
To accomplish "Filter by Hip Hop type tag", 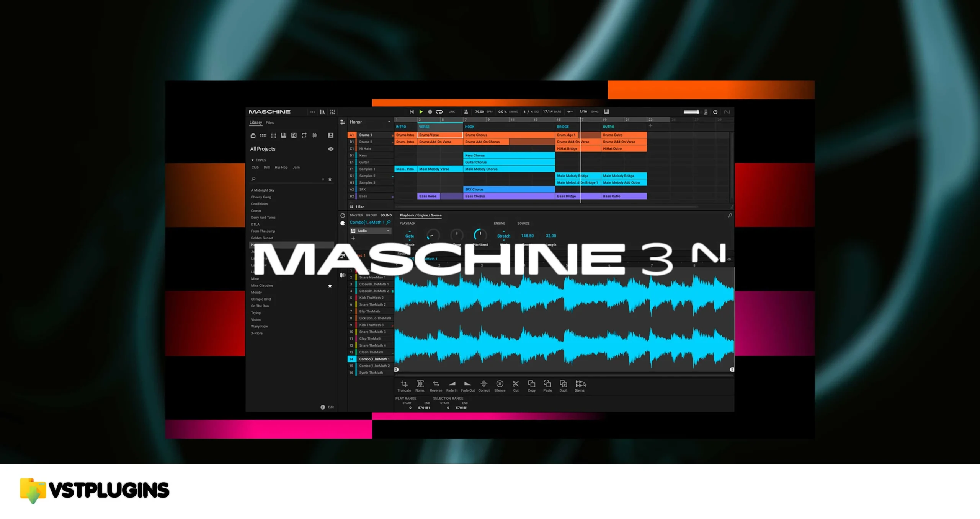I will click(281, 168).
